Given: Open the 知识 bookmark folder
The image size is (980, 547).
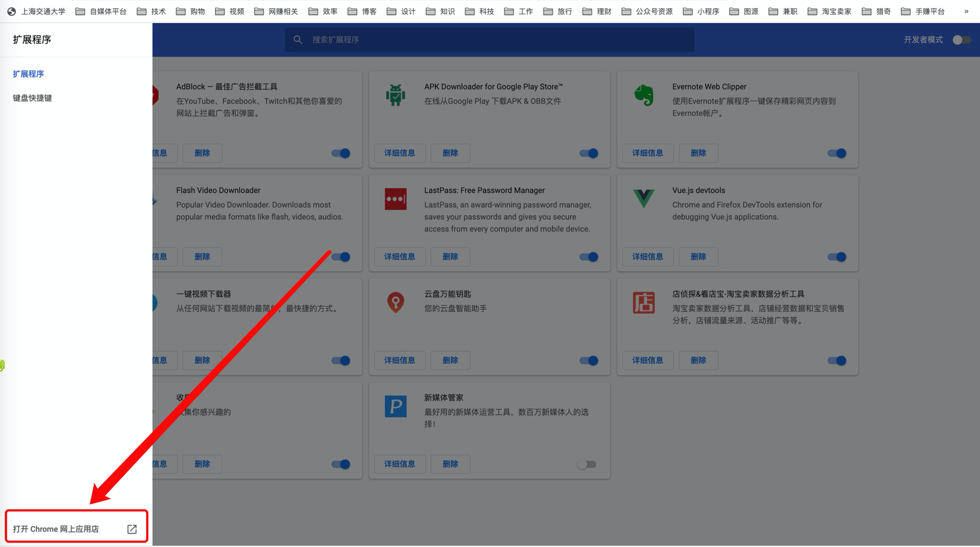Looking at the screenshot, I should tap(440, 11).
